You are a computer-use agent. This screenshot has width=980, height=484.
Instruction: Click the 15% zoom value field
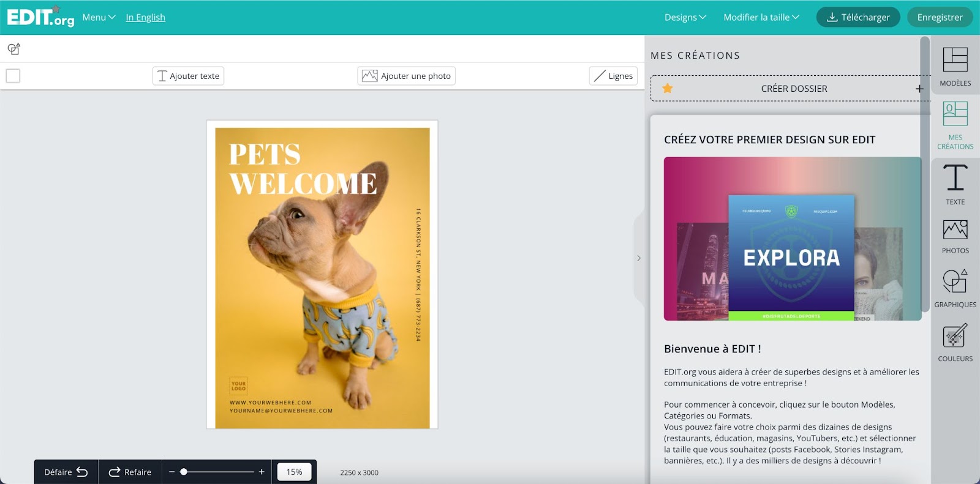click(294, 472)
